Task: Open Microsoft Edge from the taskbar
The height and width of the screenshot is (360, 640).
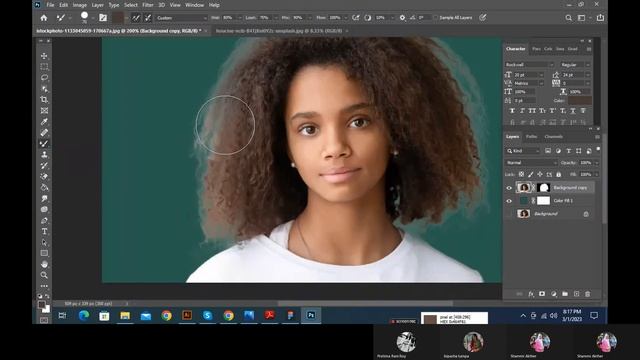Action: point(84,315)
